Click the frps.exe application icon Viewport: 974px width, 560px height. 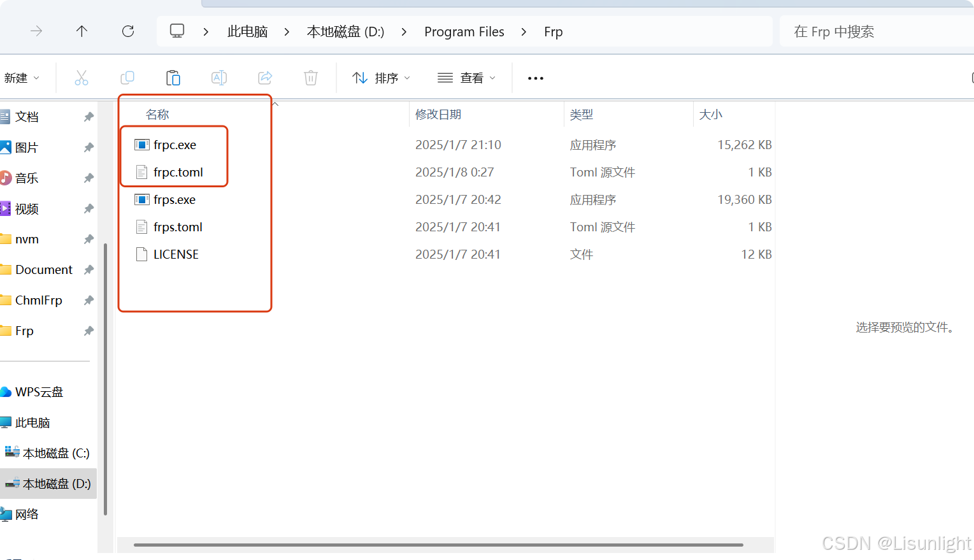pyautogui.click(x=142, y=199)
